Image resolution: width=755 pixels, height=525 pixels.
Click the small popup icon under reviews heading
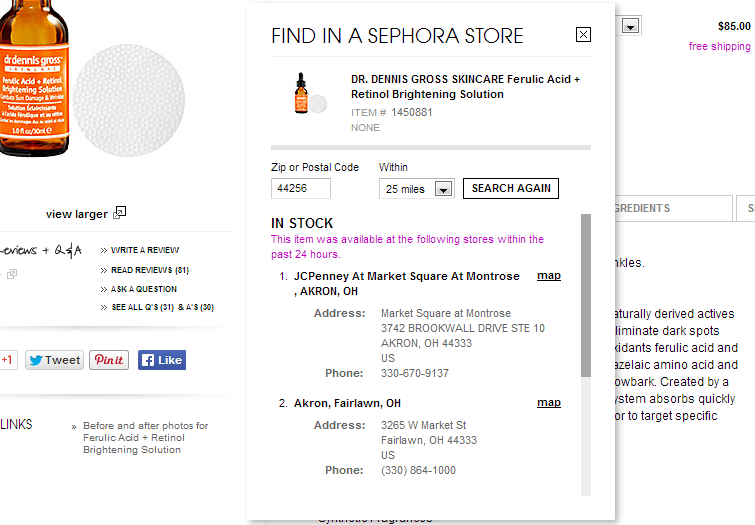point(12,274)
